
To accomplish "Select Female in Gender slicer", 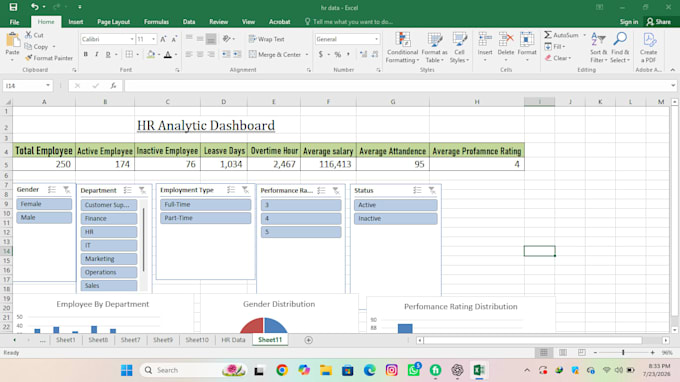I will (x=44, y=204).
